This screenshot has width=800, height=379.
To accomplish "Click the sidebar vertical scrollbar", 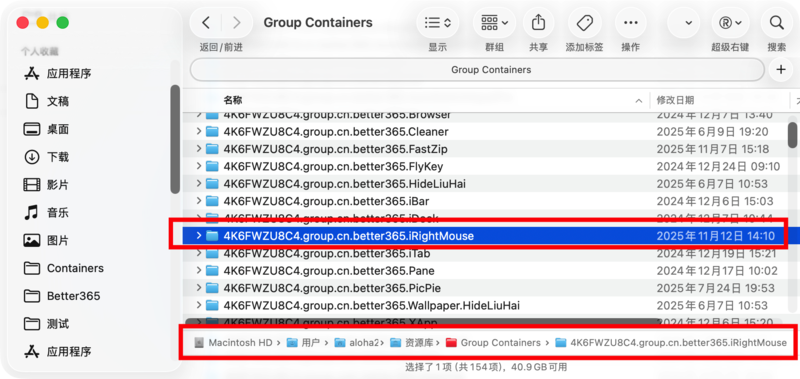I will [x=175, y=139].
